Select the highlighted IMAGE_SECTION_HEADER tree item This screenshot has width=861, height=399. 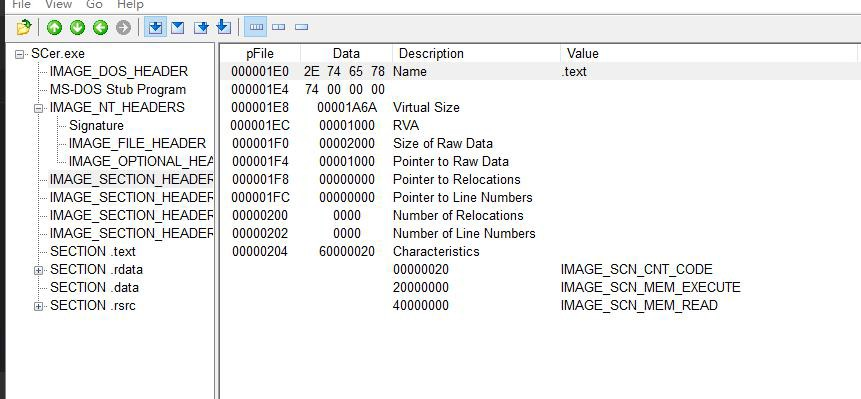(131, 179)
